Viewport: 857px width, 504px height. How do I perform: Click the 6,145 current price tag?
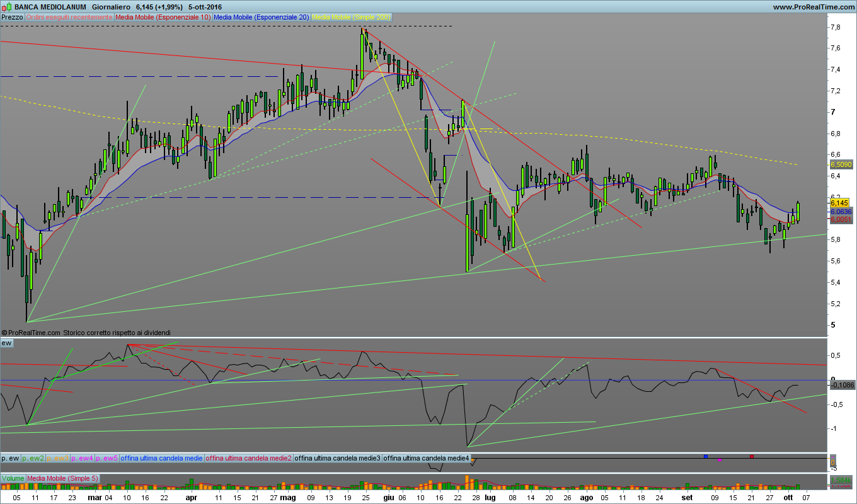tap(840, 203)
